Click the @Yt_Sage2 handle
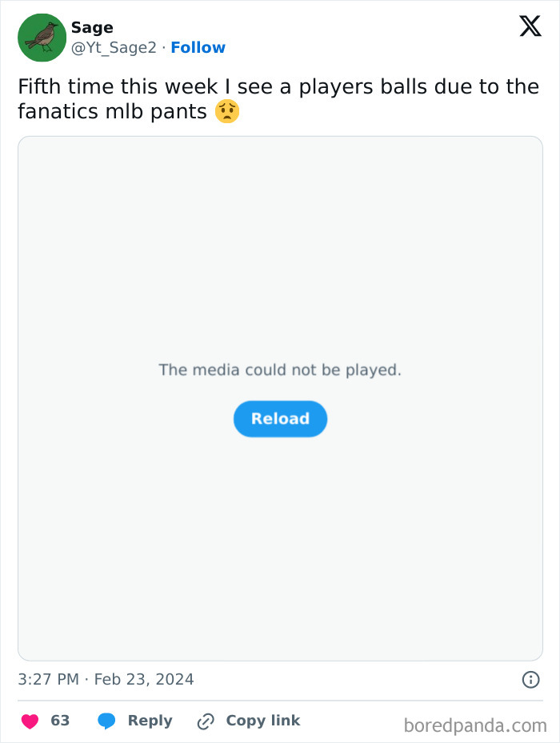This screenshot has height=743, width=560. click(113, 47)
